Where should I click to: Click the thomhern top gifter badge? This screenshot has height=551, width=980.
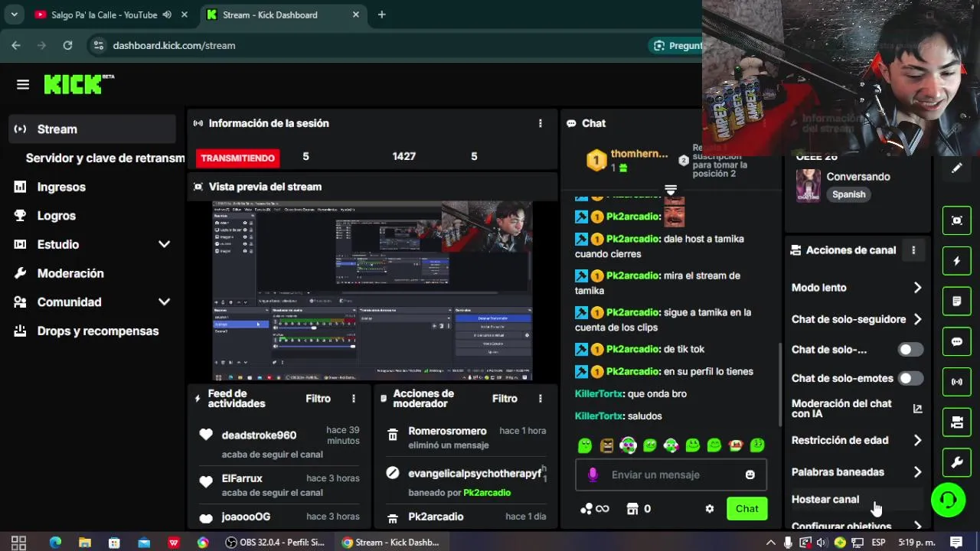pos(597,161)
